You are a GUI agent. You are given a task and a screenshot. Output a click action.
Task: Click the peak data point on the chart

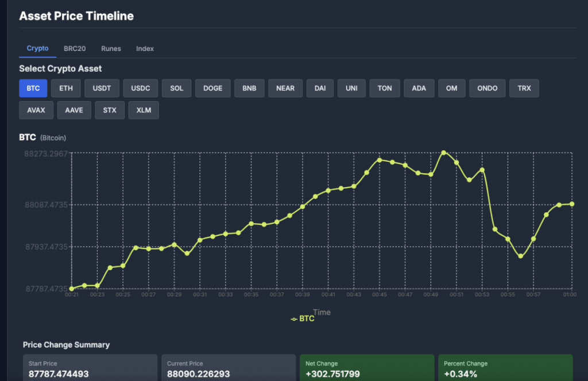click(x=444, y=153)
